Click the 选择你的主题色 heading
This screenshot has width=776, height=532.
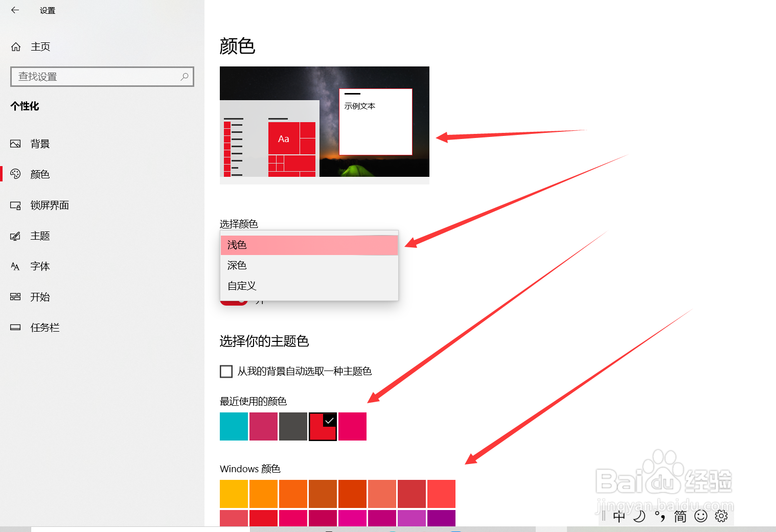pyautogui.click(x=264, y=341)
